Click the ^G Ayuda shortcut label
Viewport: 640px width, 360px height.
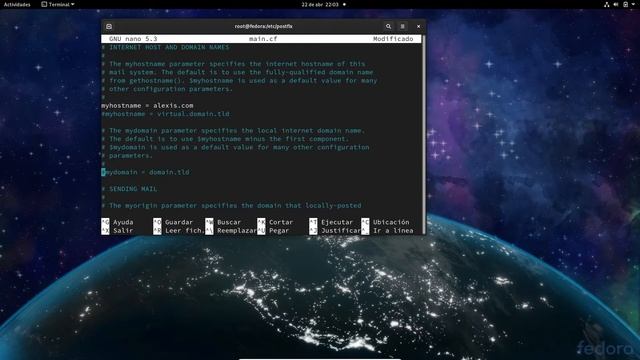(x=118, y=222)
